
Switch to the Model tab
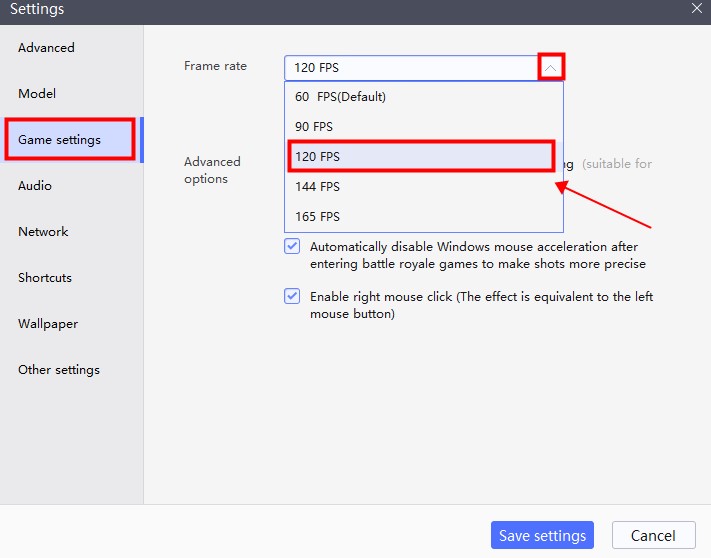click(37, 93)
